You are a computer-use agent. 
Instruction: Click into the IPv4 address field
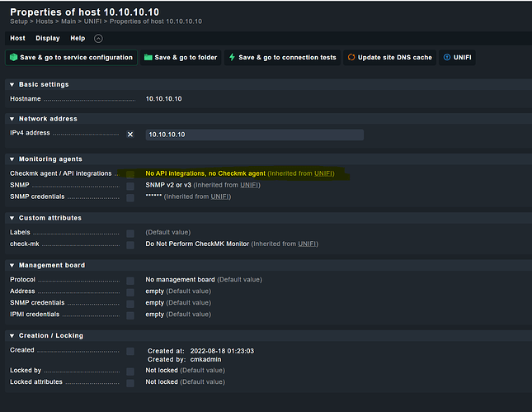pyautogui.click(x=253, y=135)
